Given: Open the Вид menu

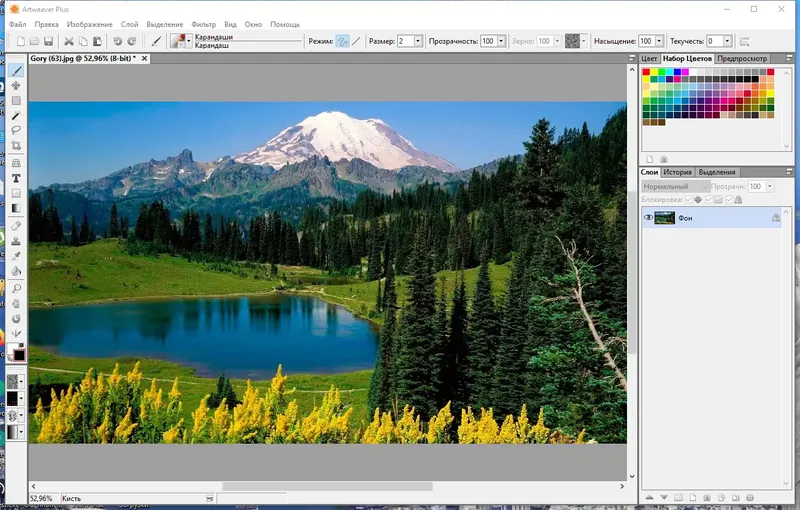Looking at the screenshot, I should tap(231, 24).
